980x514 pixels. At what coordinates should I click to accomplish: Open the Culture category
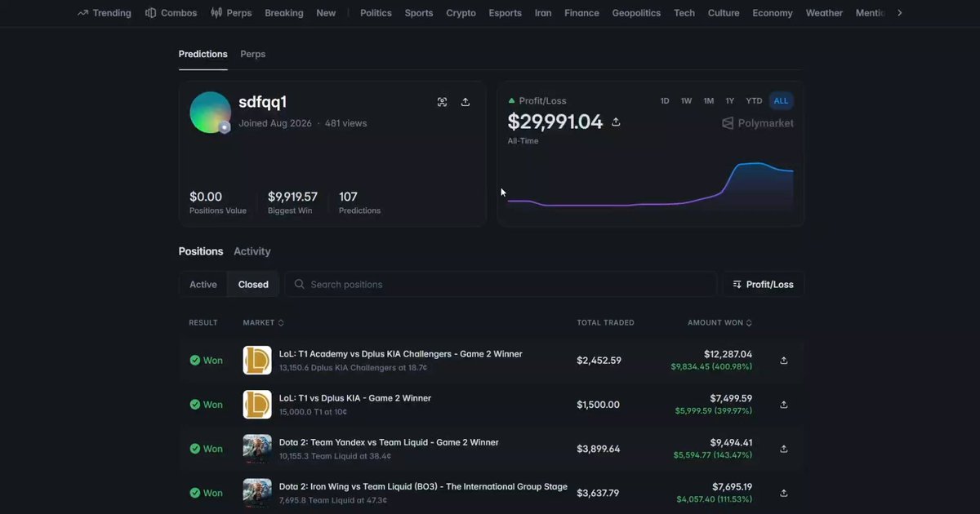[724, 13]
